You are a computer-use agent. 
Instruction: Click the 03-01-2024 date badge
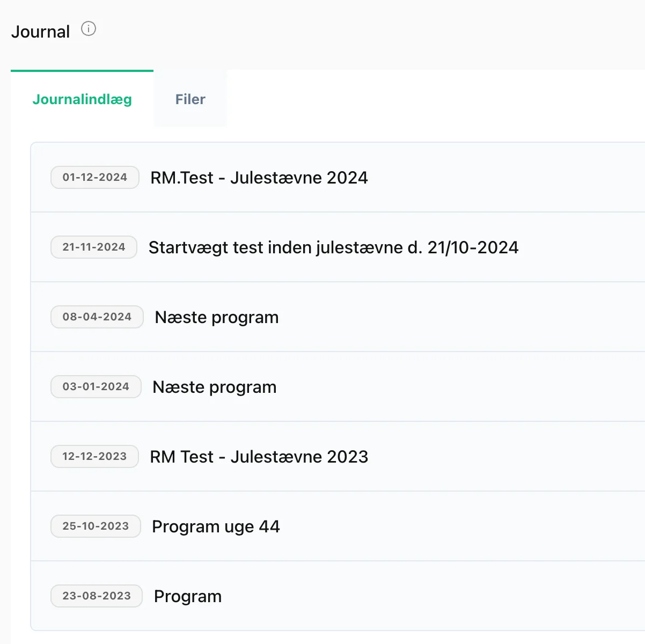(x=96, y=387)
